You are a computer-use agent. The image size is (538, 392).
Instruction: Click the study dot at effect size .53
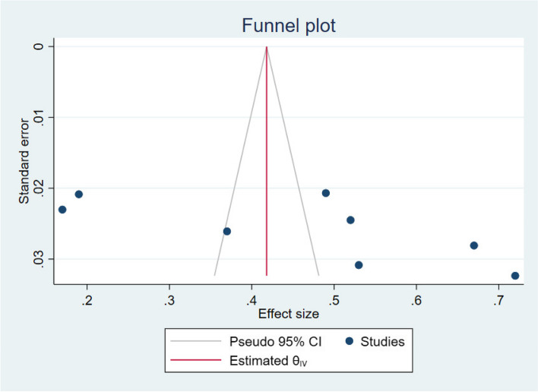(359, 265)
